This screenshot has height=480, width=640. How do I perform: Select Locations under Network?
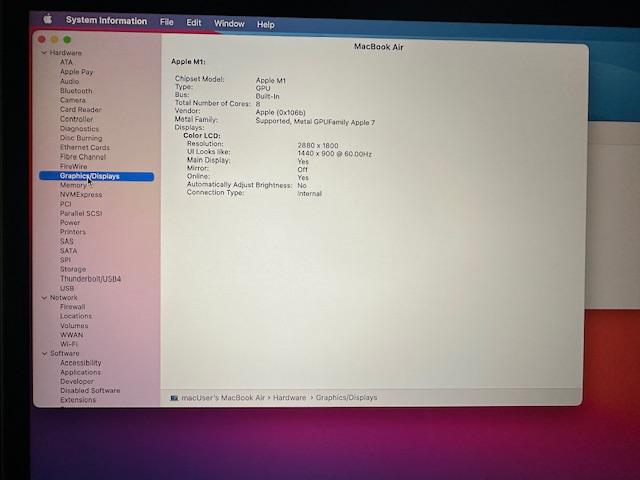tap(76, 316)
